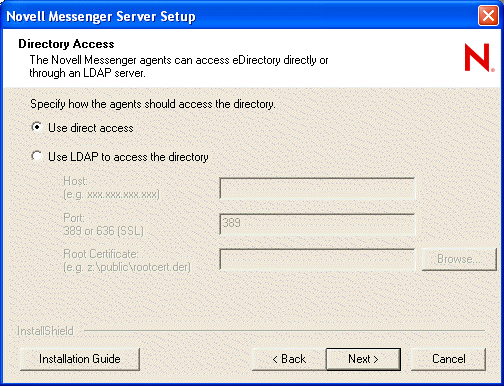This screenshot has width=504, height=386.
Task: Cancel the Messenger Server Setup
Action: [x=449, y=359]
